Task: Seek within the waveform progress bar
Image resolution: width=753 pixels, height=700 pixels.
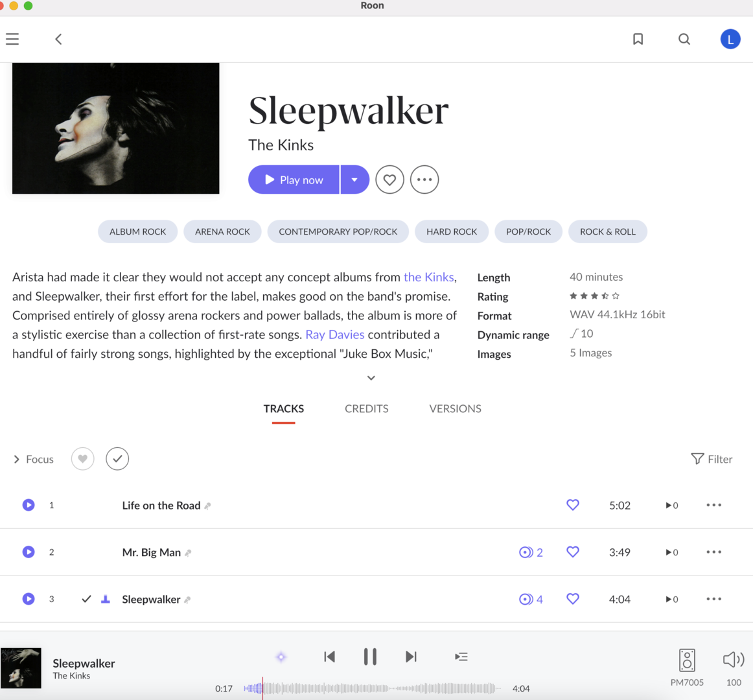Action: 372,688
